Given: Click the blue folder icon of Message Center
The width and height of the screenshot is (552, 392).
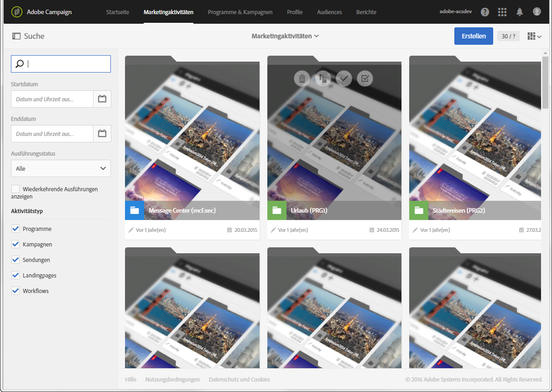Looking at the screenshot, I should [x=135, y=210].
